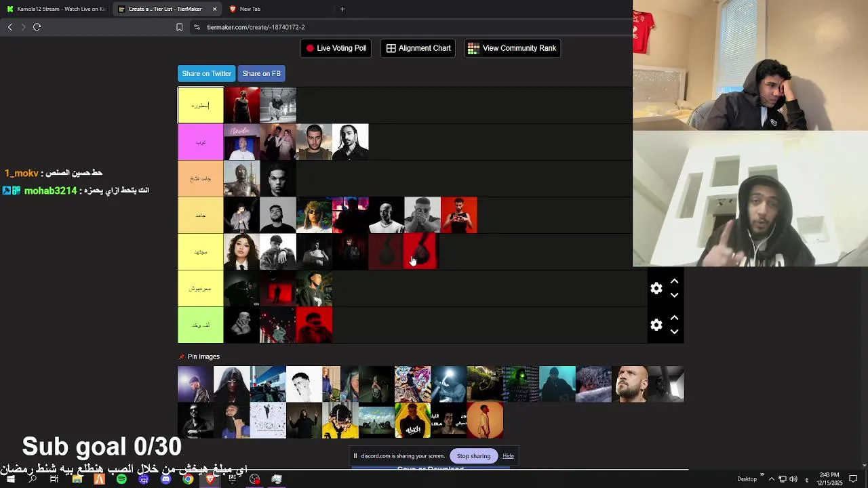
Task: Open the Live Voting Poll
Action: click(336, 48)
